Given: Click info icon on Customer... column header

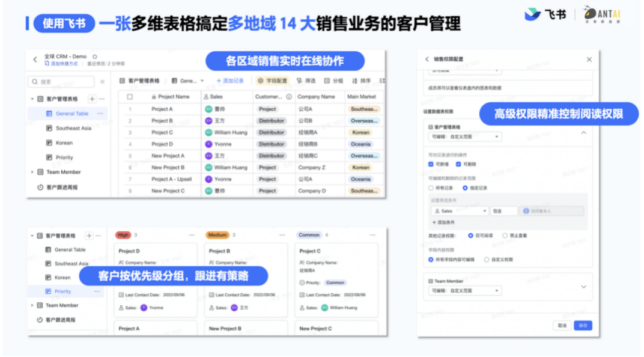Looking at the screenshot, I should point(289,97).
